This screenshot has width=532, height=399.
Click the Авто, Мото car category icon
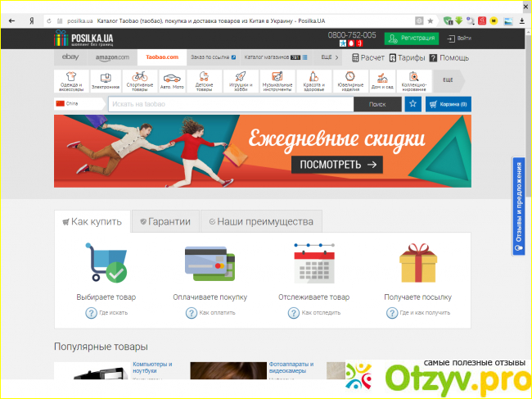click(x=173, y=80)
